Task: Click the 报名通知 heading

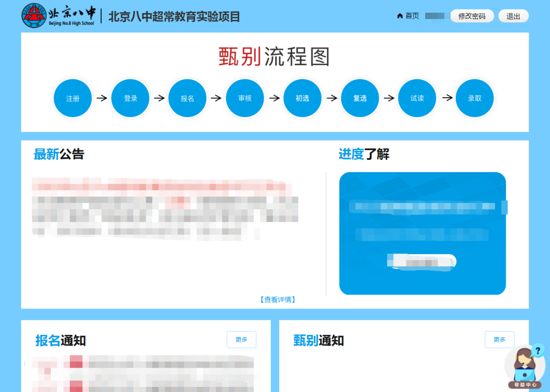Action: (x=61, y=341)
